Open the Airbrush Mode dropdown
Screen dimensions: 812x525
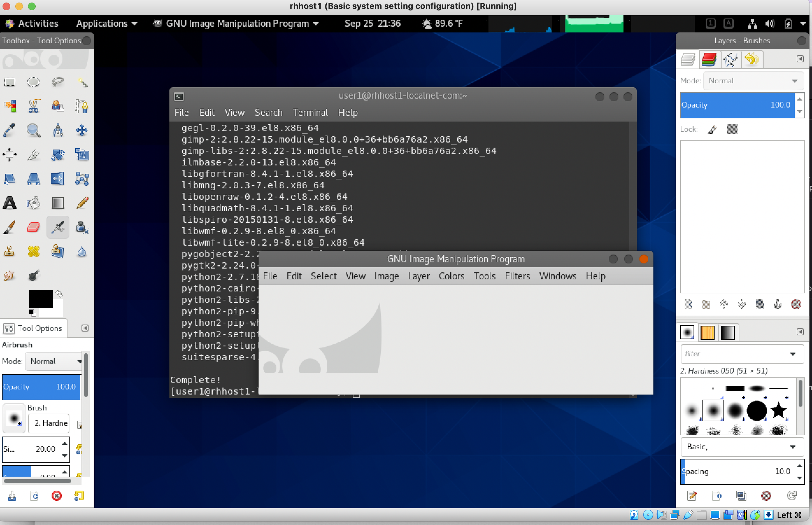54,361
